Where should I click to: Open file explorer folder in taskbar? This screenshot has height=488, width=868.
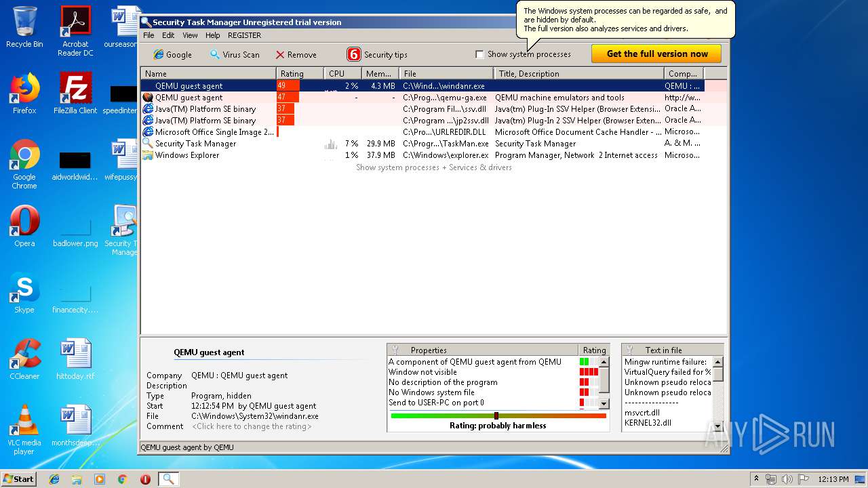click(x=77, y=479)
